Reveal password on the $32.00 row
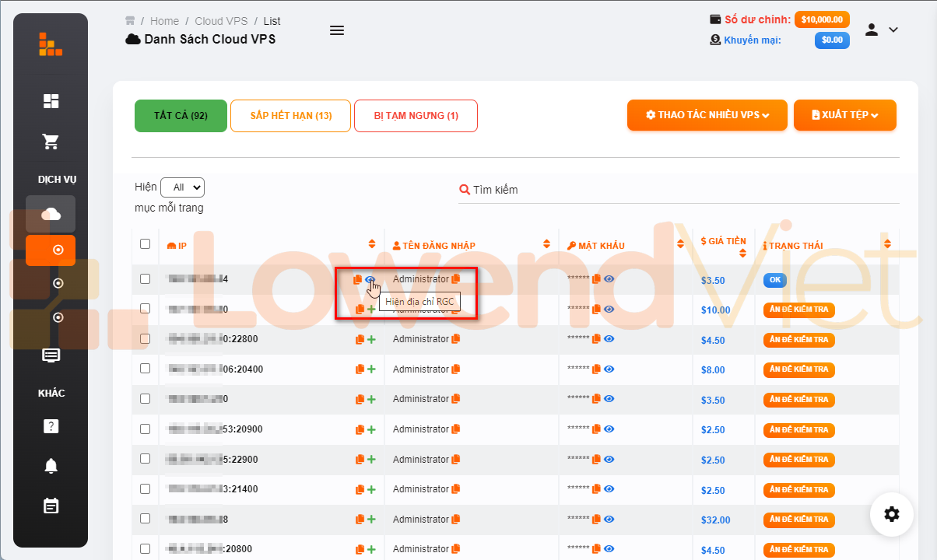This screenshot has height=560, width=937. [x=609, y=520]
